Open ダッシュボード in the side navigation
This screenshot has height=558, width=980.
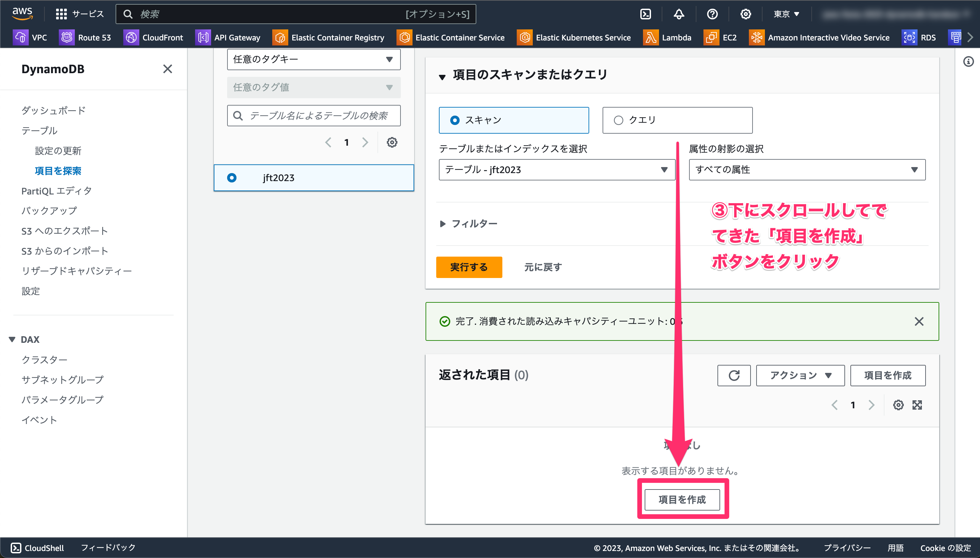tap(53, 110)
